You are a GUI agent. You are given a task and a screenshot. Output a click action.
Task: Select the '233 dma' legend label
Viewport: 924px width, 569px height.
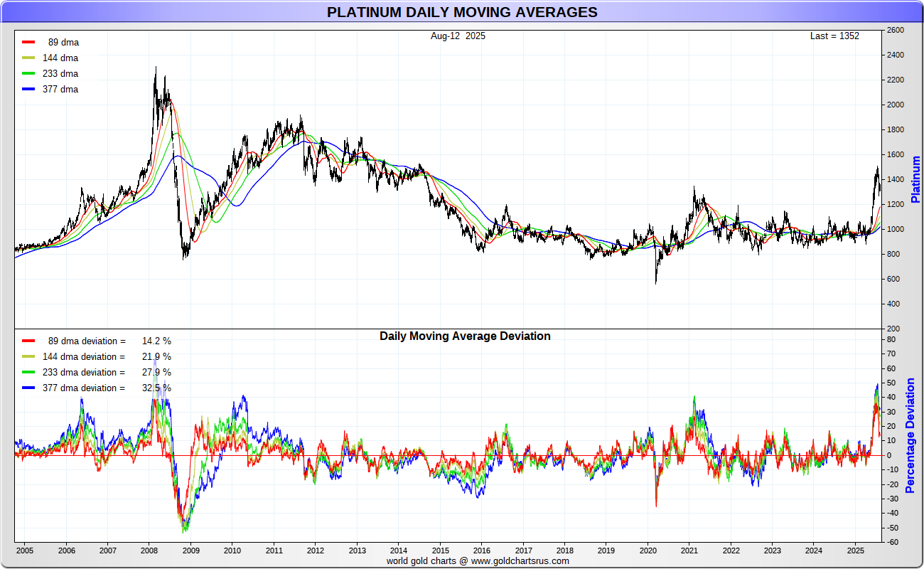[x=60, y=73]
